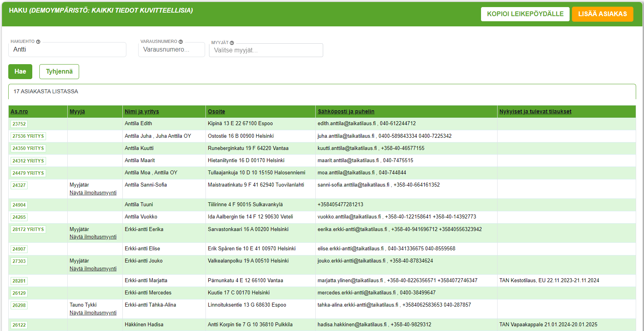This screenshot has width=644, height=331.
Task: Open customer number 27303
Action: [19, 261]
